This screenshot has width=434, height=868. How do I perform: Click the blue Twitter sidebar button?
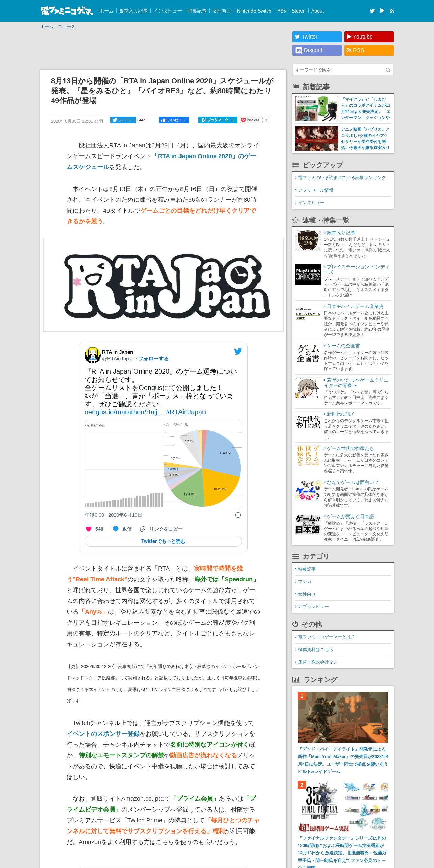point(317,37)
